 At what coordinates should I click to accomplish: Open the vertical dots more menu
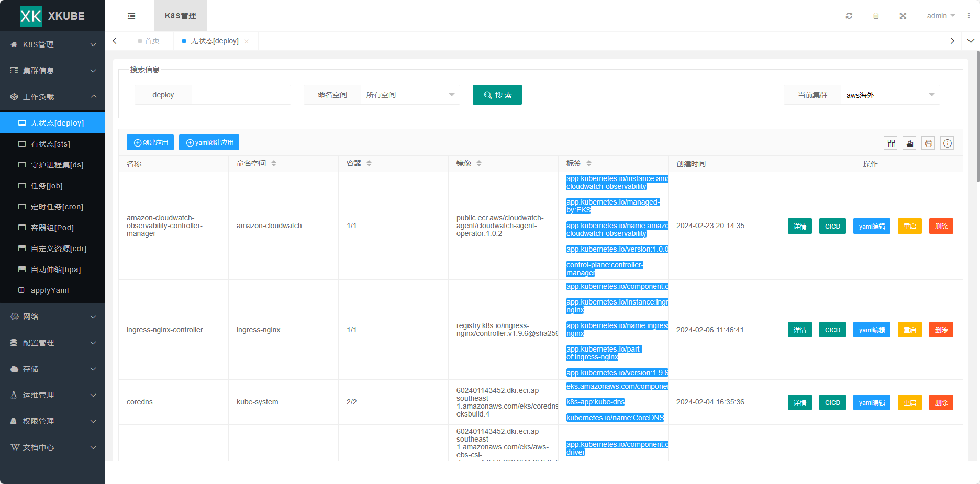(x=968, y=16)
